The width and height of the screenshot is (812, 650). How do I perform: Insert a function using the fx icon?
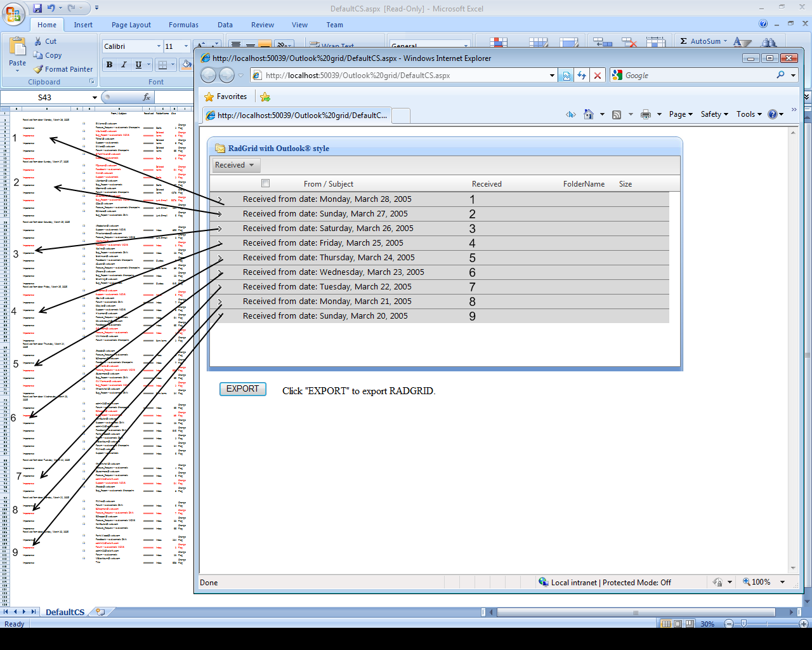coord(147,97)
